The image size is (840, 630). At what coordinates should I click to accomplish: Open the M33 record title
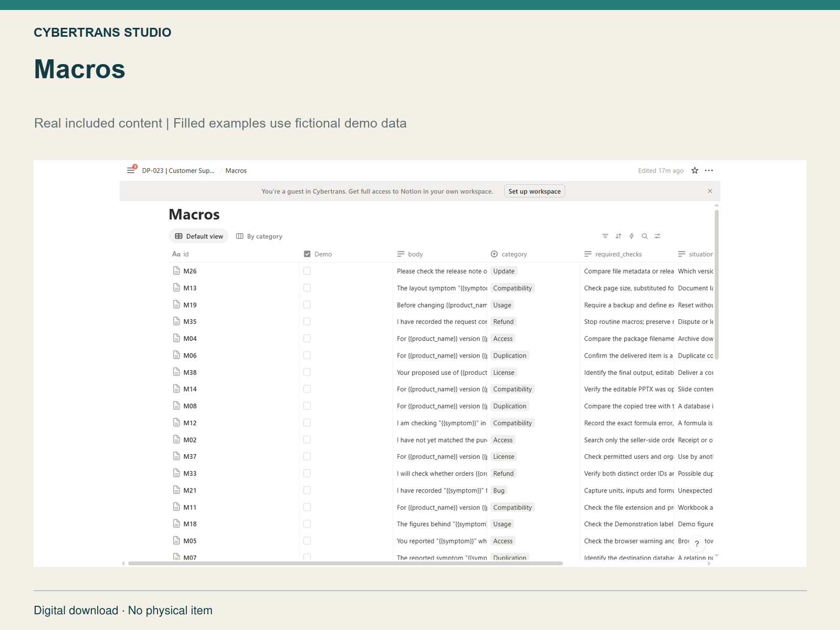190,474
